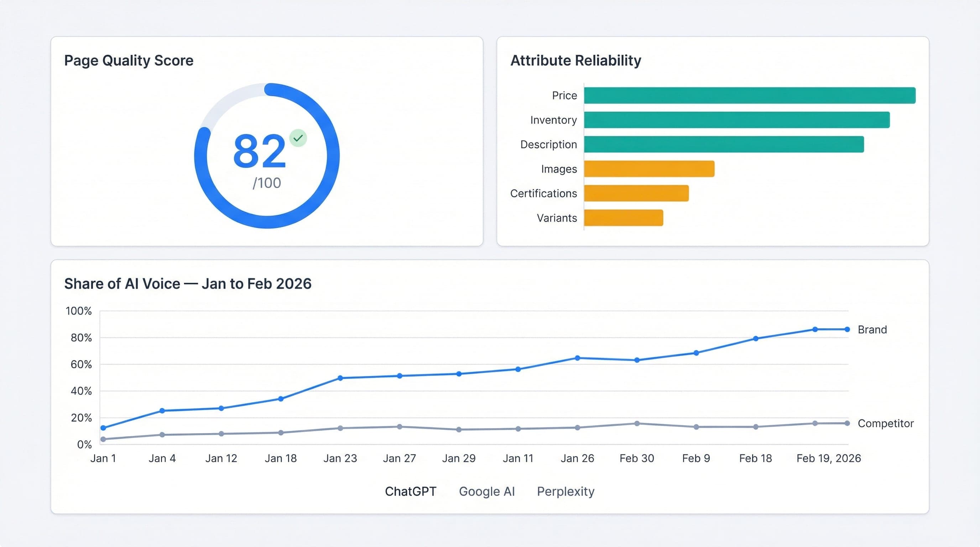Click the Jan 23 axis label
Image resolution: width=980 pixels, height=547 pixels.
[340, 458]
